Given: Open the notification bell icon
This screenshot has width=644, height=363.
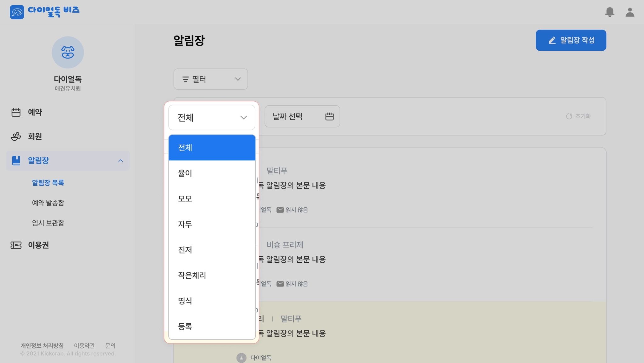Looking at the screenshot, I should (x=609, y=12).
